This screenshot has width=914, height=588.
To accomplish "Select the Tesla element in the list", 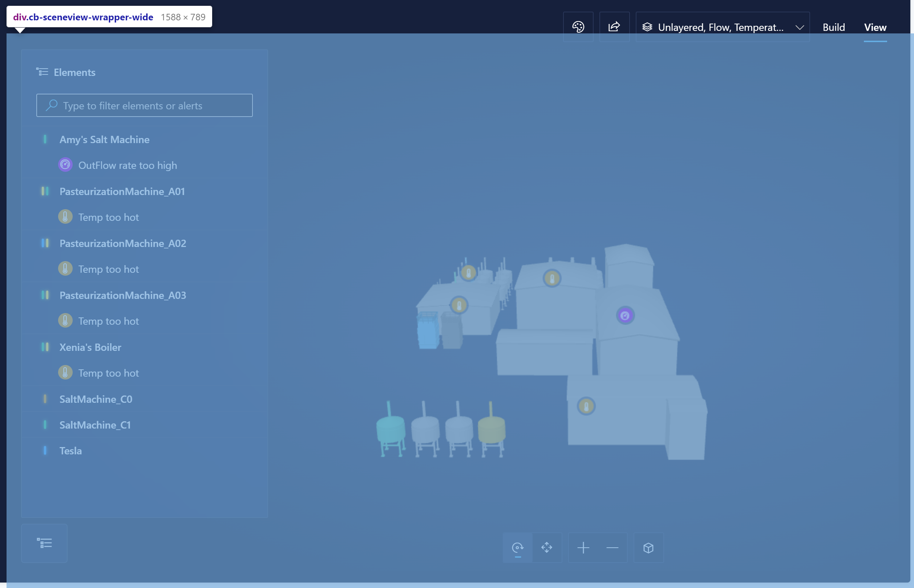I will tap(70, 451).
